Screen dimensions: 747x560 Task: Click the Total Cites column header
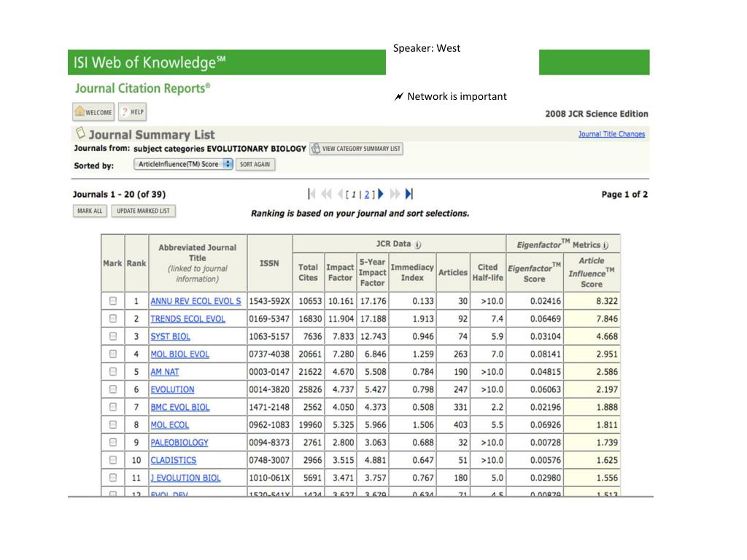click(308, 273)
